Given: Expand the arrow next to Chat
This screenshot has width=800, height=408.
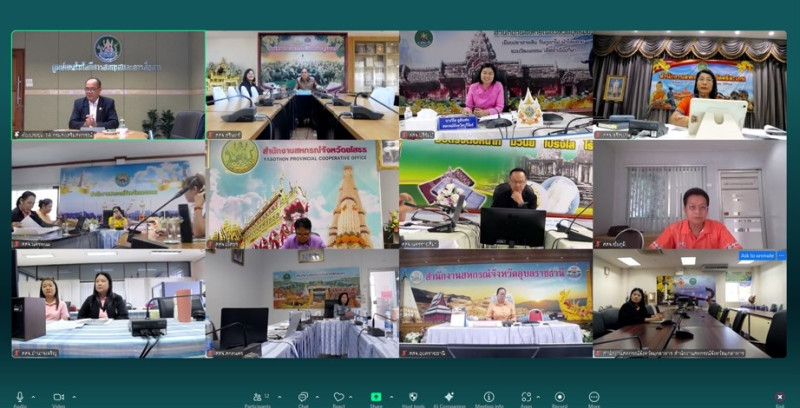Looking at the screenshot, I should [x=317, y=396].
